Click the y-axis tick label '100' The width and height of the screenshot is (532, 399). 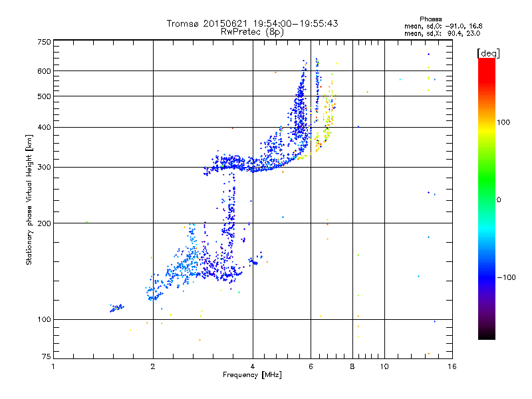click(x=44, y=320)
